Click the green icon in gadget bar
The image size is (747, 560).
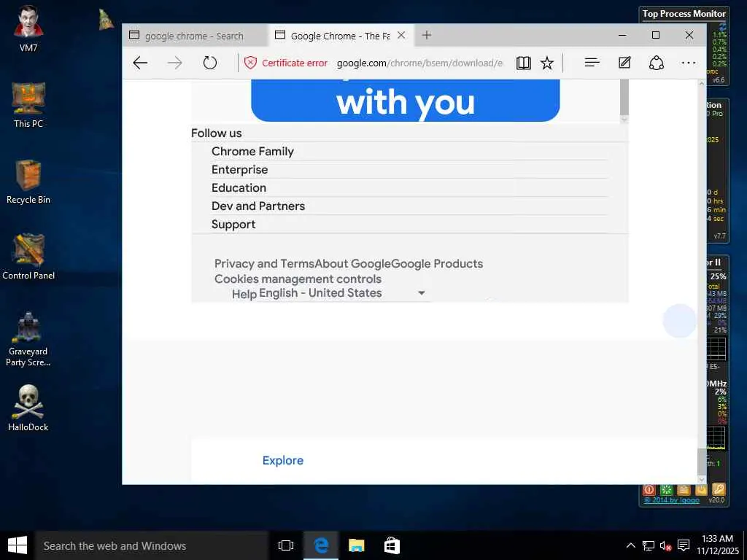tap(666, 489)
